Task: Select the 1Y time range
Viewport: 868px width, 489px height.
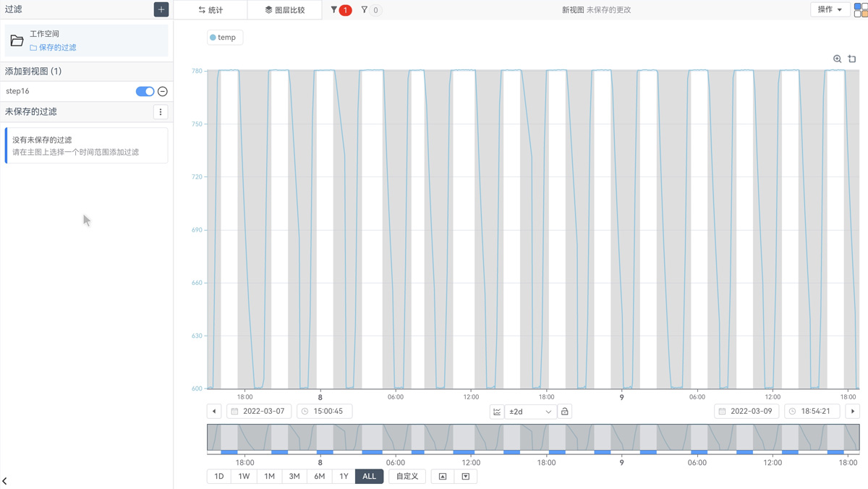Action: tap(344, 477)
